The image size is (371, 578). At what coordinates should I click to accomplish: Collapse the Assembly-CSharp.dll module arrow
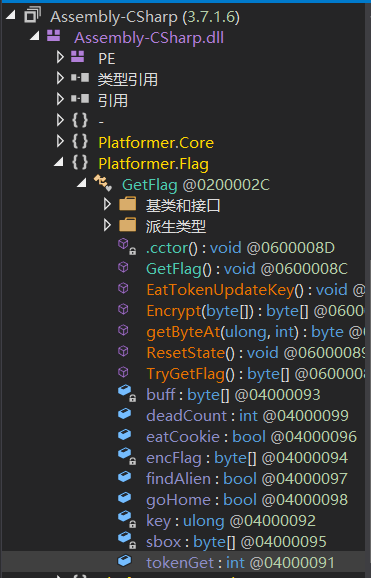click(x=35, y=36)
